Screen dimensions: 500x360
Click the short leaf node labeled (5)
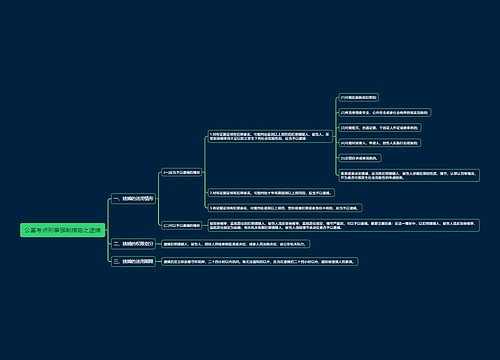click(360, 158)
